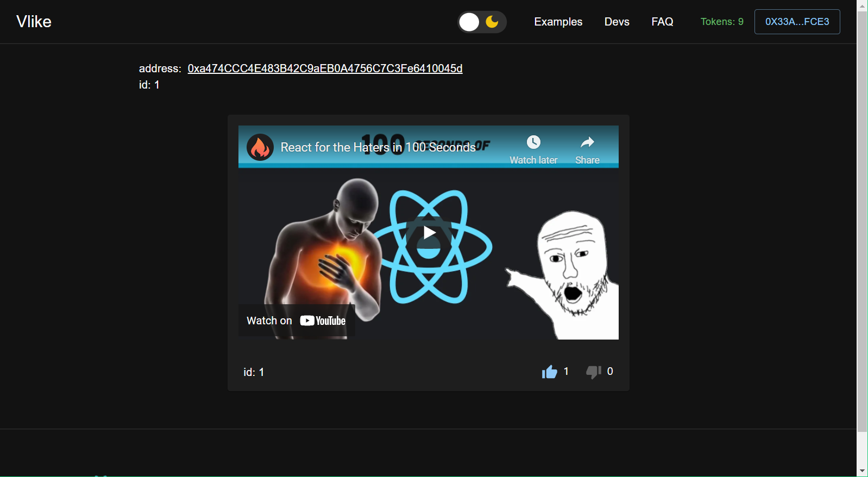The height and width of the screenshot is (477, 868).
Task: Click the dislike count 0
Action: coord(610,371)
